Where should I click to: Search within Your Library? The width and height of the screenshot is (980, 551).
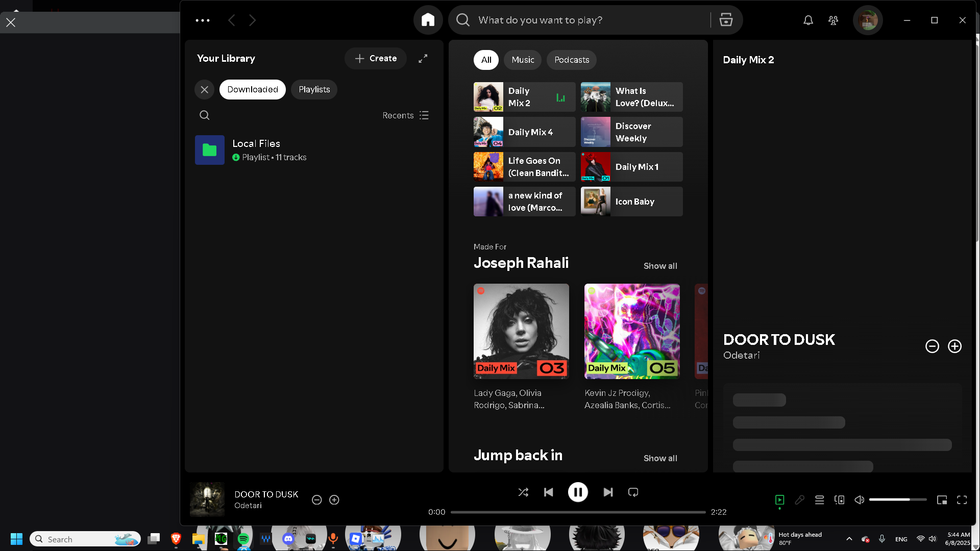[204, 115]
